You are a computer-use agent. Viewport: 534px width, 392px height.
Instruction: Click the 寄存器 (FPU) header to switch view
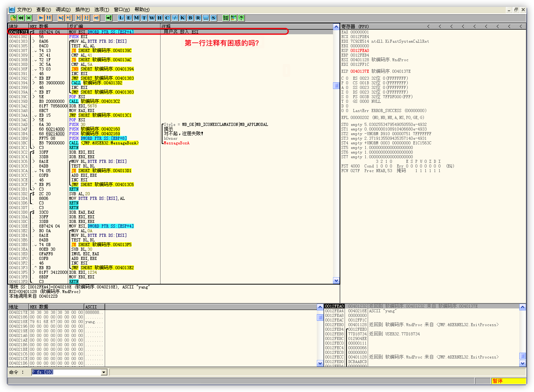[355, 27]
